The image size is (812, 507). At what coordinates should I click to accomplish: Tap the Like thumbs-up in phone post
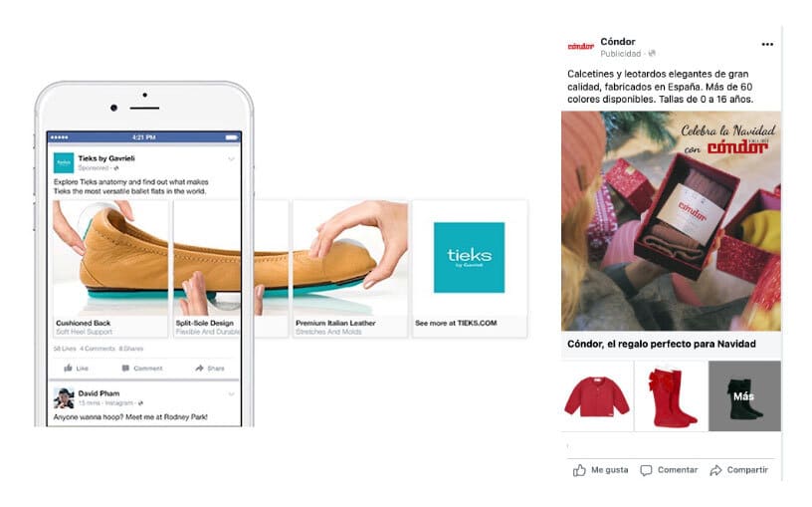[x=68, y=369]
